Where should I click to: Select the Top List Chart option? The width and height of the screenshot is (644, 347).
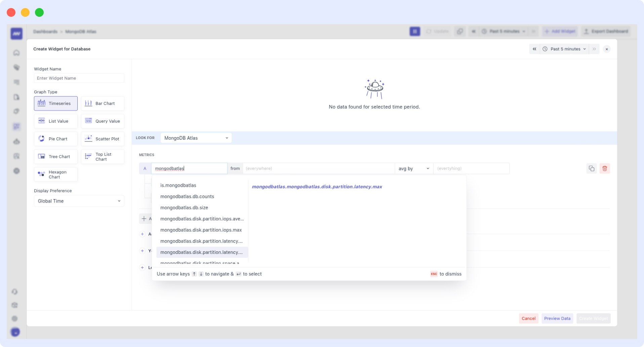tap(103, 156)
